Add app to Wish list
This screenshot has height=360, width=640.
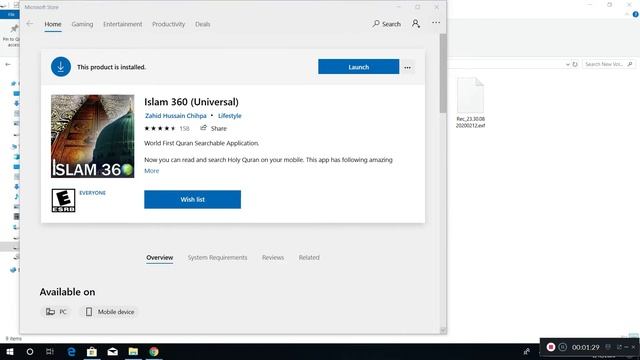point(192,199)
